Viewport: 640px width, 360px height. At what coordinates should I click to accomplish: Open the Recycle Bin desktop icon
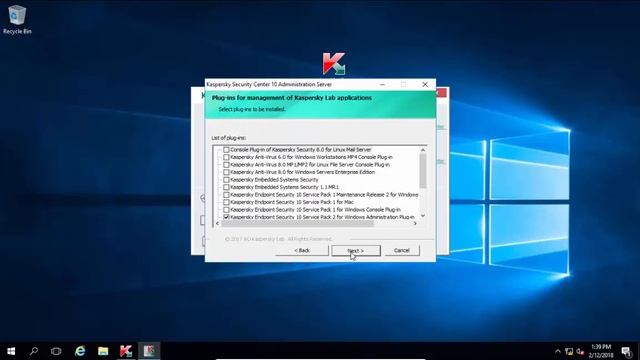[x=17, y=20]
